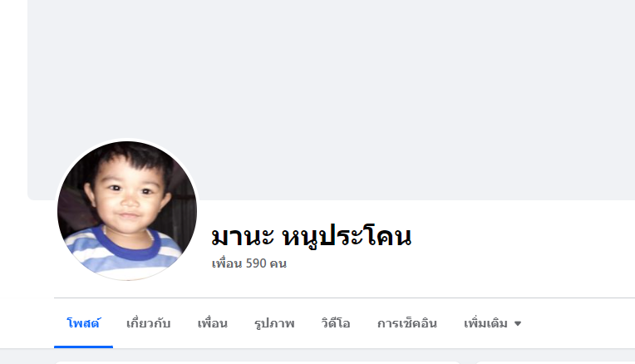Select the โพสต์ tab
The width and height of the screenshot is (635, 364).
click(83, 323)
